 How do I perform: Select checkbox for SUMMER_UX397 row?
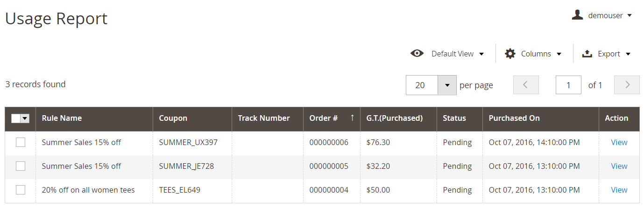point(21,142)
